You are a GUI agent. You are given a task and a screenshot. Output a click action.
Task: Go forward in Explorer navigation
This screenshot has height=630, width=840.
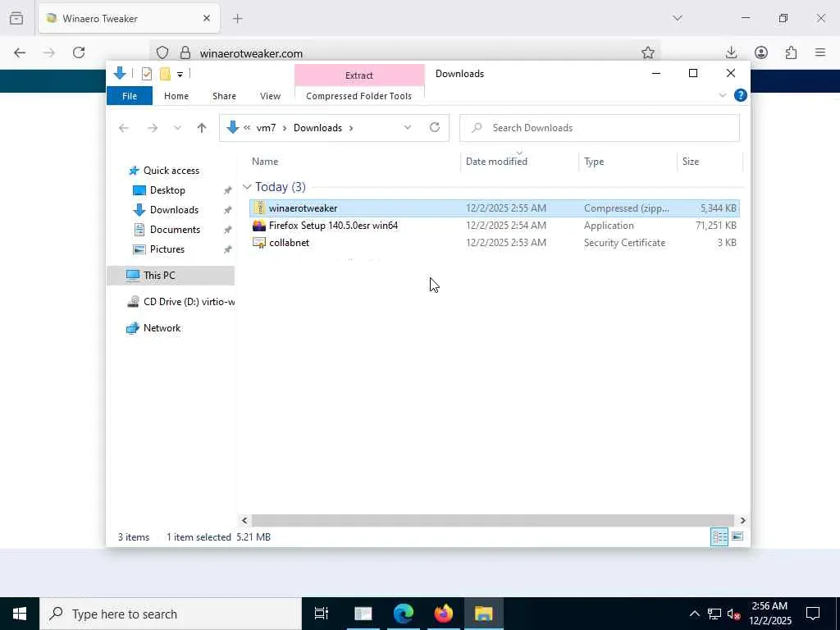coord(153,127)
